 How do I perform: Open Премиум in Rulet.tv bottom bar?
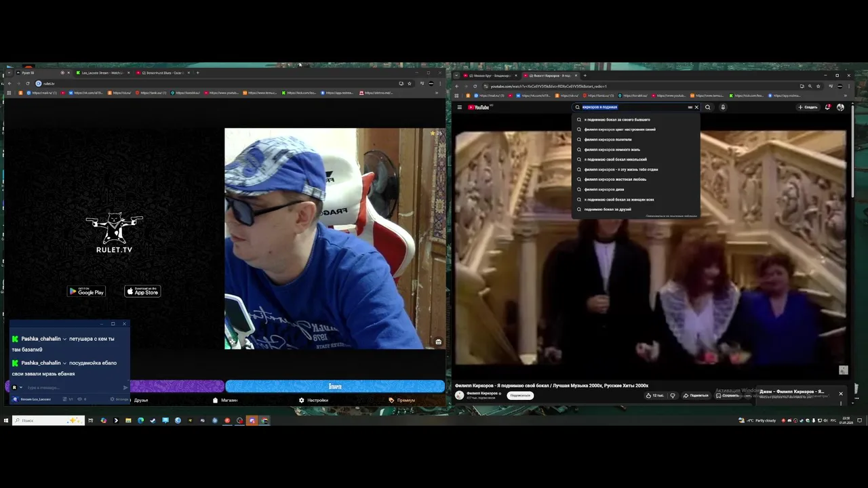(x=402, y=400)
